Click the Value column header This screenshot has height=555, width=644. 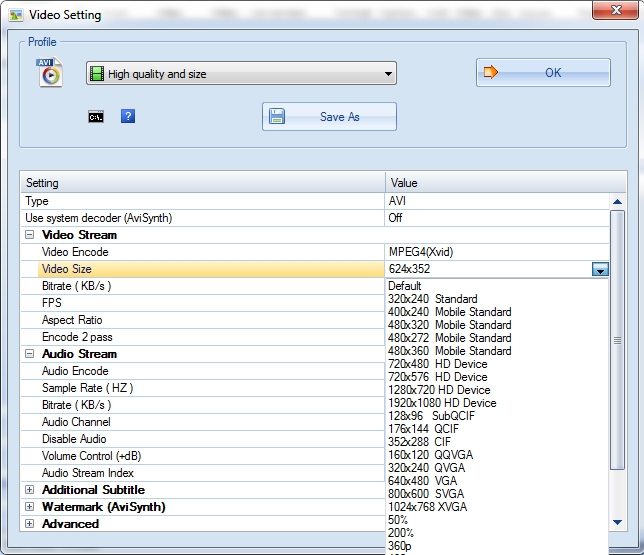pyautogui.click(x=506, y=183)
